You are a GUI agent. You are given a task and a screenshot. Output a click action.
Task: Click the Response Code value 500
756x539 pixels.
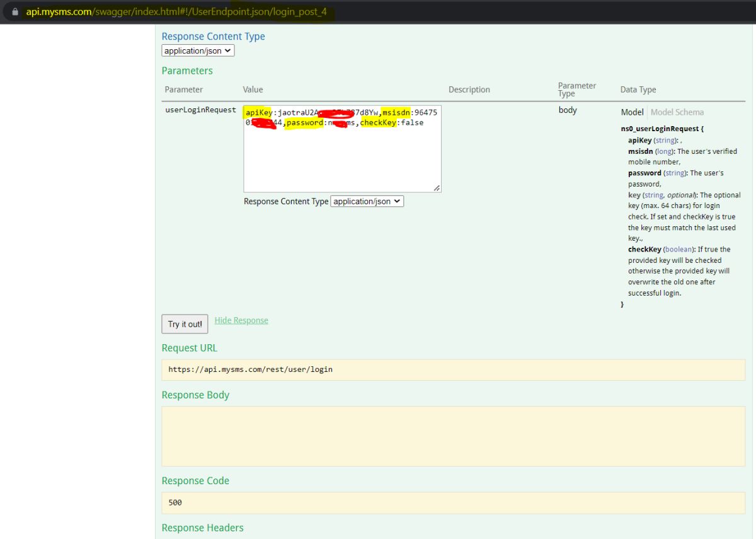coord(175,502)
